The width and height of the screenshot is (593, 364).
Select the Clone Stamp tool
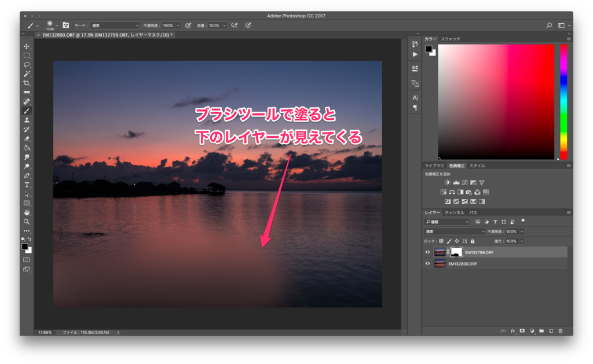27,120
